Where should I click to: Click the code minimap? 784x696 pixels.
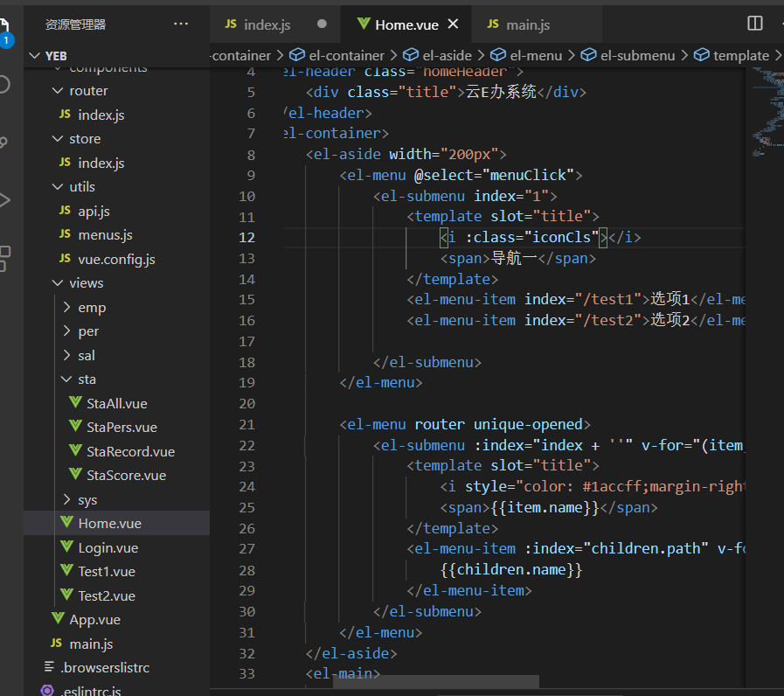click(767, 113)
